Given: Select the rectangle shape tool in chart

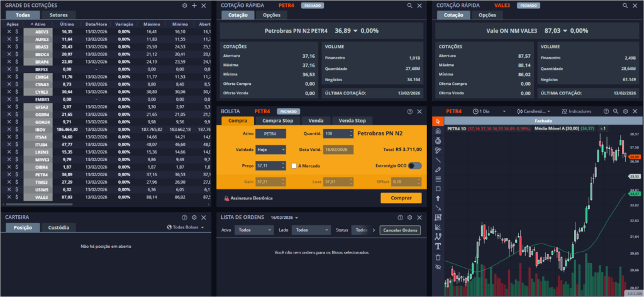Looking at the screenshot, I should click(x=438, y=189).
